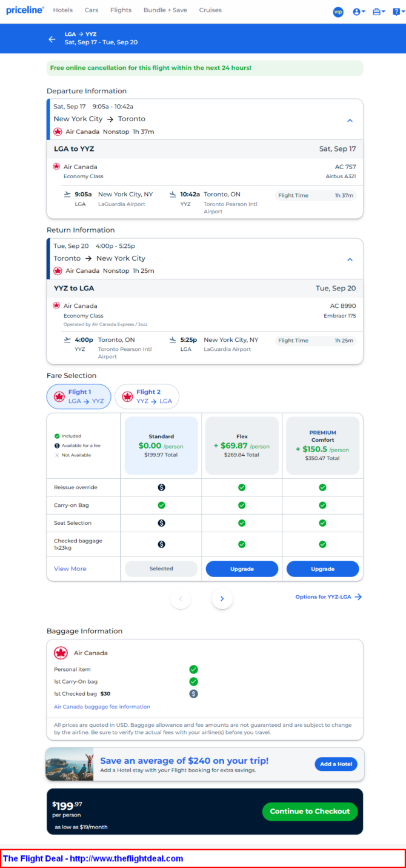Open the My Trips briefcase icon

[x=379, y=12]
